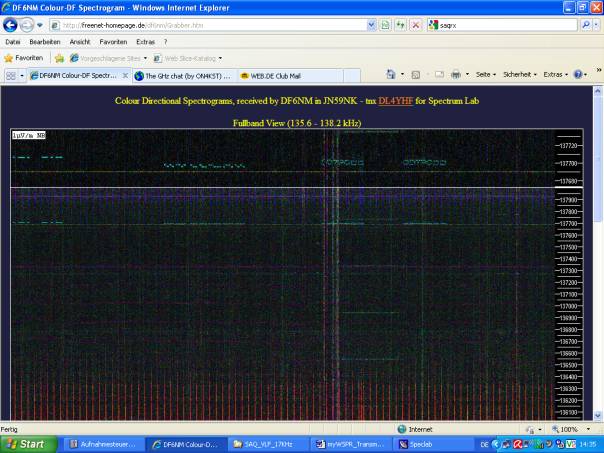Click the fullband spectrogram image
The height and width of the screenshot is (453, 604).
[297, 274]
